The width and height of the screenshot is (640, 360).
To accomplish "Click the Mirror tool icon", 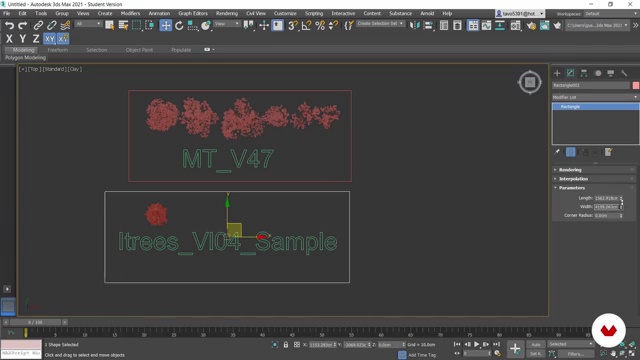I will 414,25.
